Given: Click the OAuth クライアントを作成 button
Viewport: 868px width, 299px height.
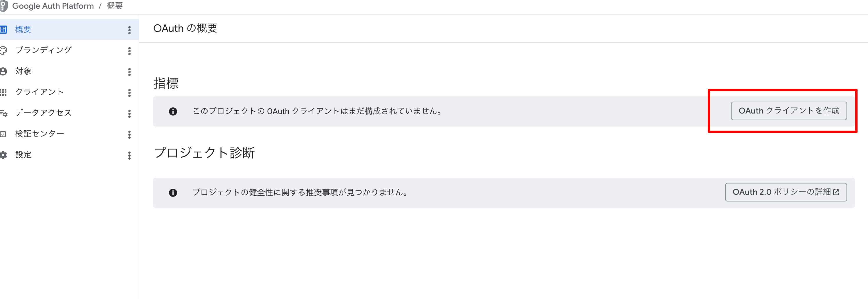Looking at the screenshot, I should tap(788, 111).
